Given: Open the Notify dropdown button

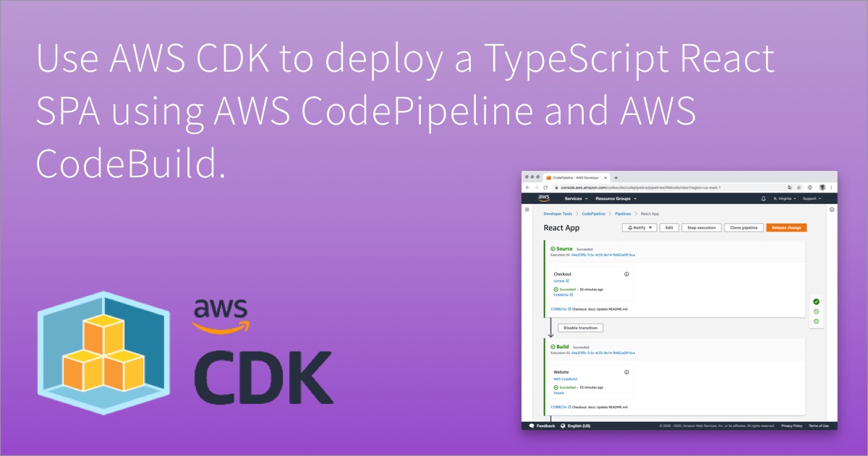Looking at the screenshot, I should (x=640, y=227).
